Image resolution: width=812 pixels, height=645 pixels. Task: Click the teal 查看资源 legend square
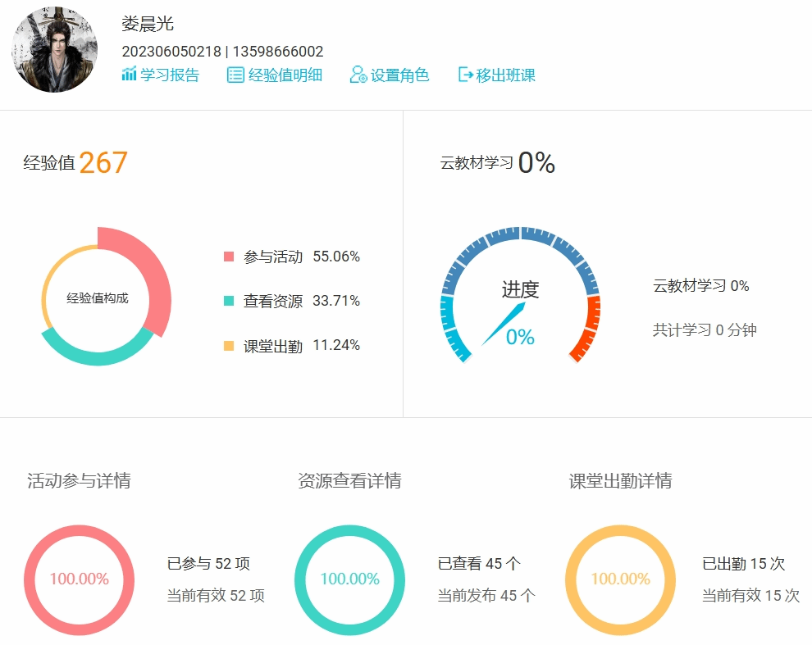pos(229,302)
